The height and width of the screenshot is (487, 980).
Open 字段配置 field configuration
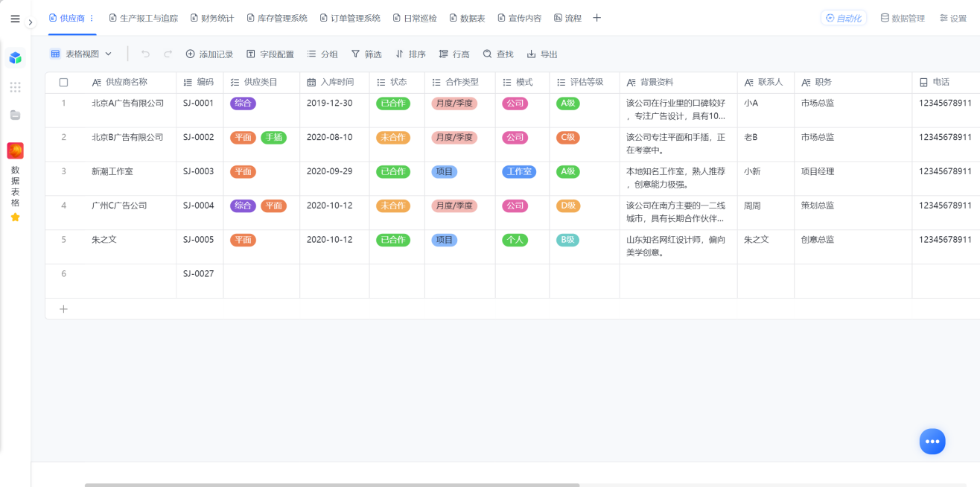270,54
